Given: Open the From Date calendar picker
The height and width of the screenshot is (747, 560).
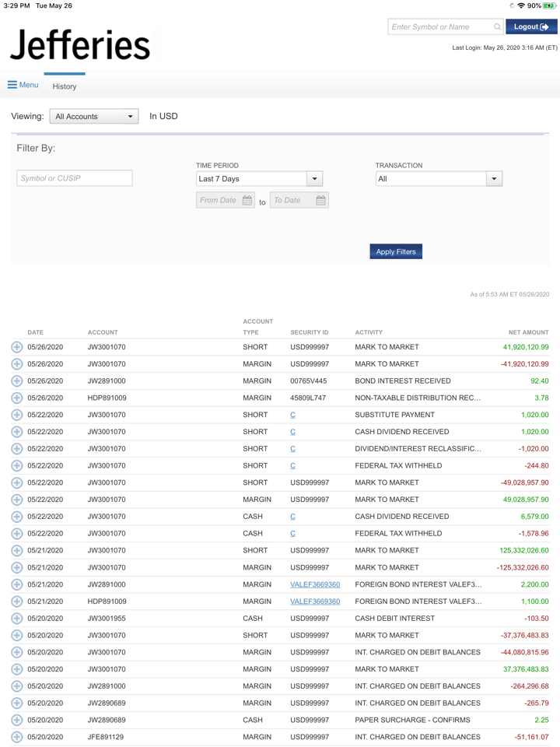Looking at the screenshot, I should pyautogui.click(x=247, y=201).
